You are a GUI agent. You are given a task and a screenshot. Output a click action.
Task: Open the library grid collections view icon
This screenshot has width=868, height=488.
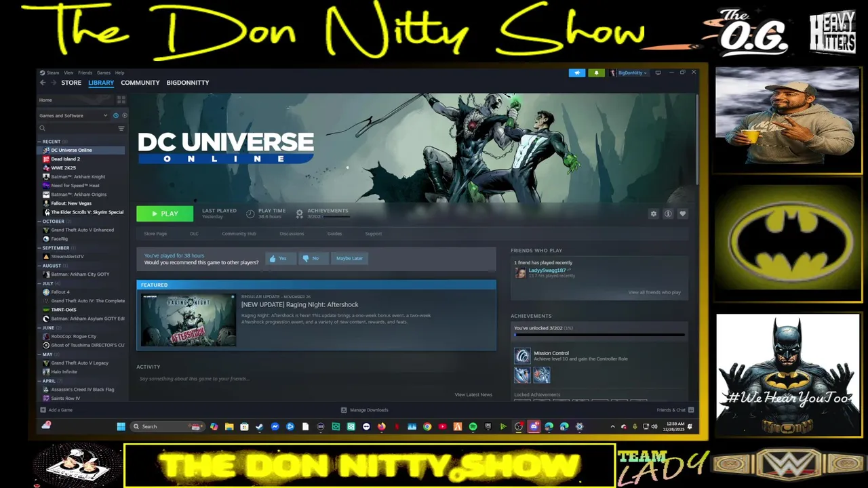coord(121,100)
